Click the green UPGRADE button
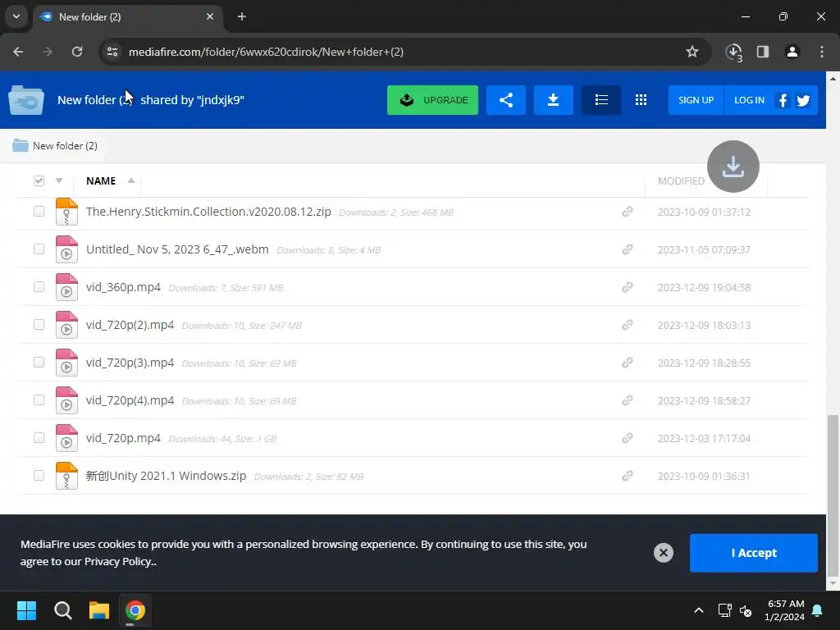840x630 pixels. pos(432,100)
